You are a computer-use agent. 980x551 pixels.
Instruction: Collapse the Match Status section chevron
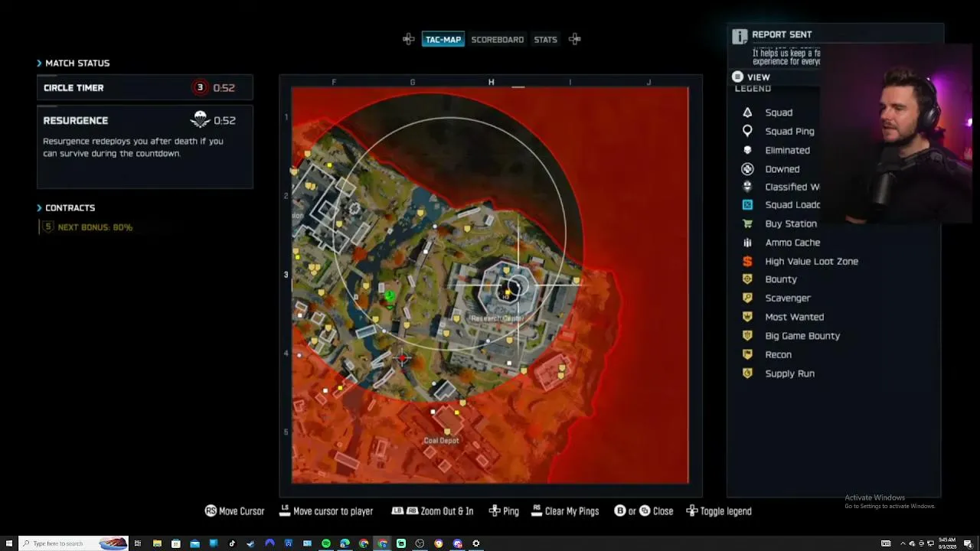coord(39,63)
